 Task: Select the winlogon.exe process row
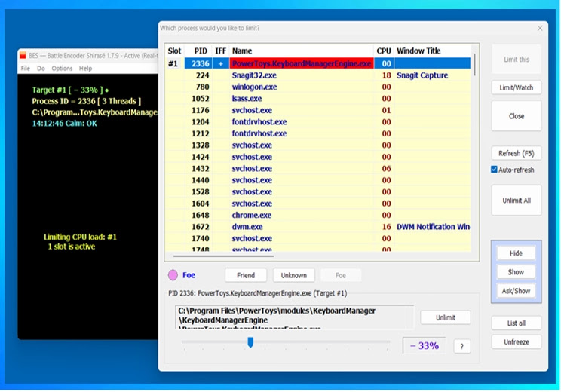(x=318, y=87)
